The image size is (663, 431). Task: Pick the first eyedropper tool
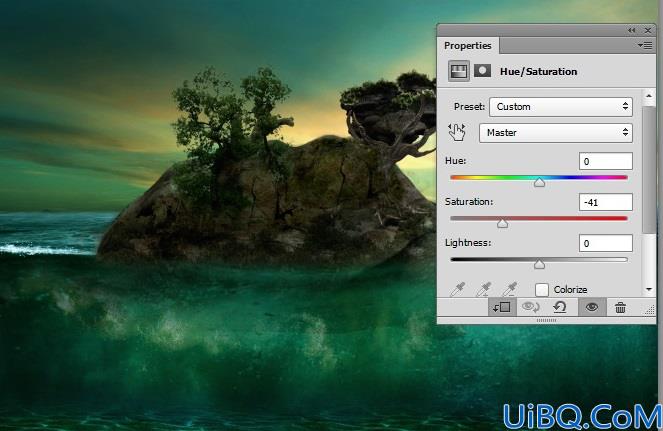click(x=458, y=289)
